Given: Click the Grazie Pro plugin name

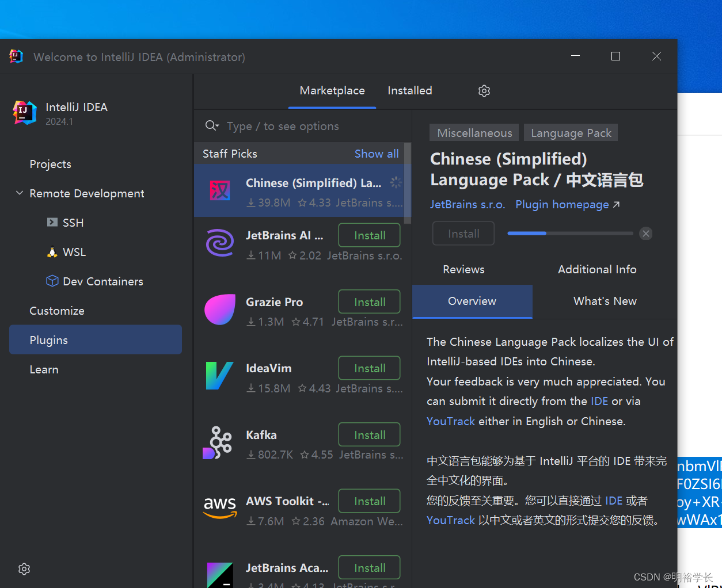Looking at the screenshot, I should tap(274, 302).
